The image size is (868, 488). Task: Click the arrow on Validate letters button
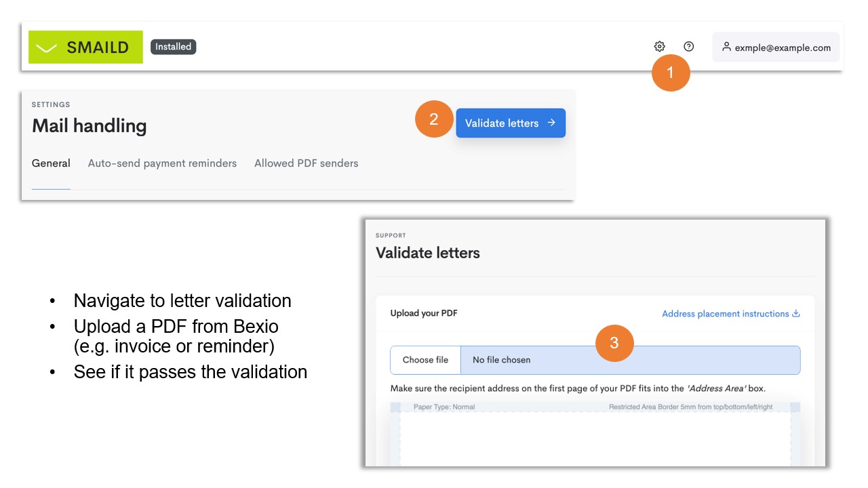(x=551, y=123)
